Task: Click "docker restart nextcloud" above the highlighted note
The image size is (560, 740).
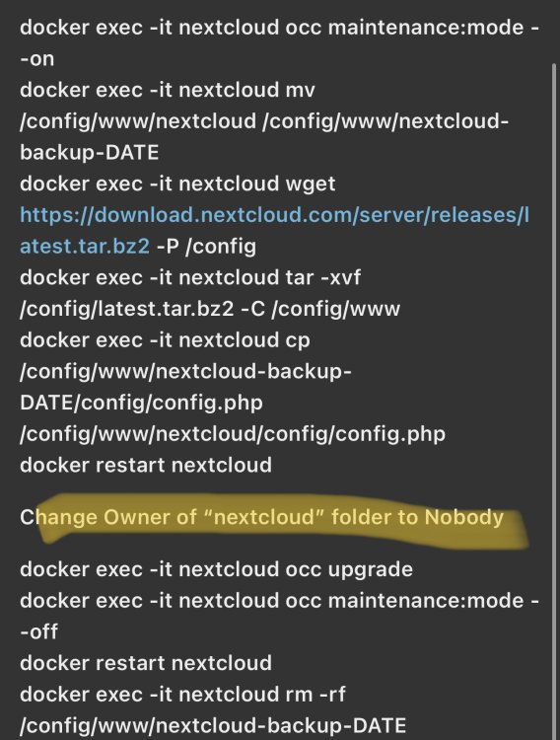Action: (146, 466)
